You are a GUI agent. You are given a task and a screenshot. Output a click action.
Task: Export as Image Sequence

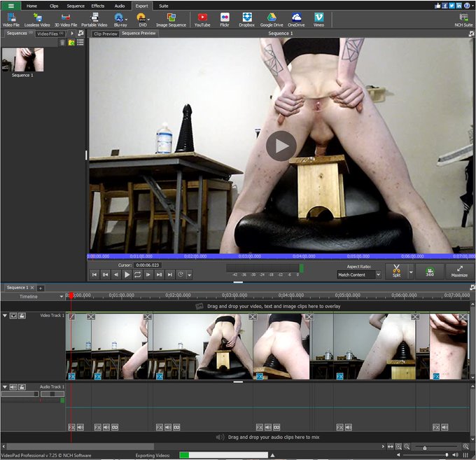point(171,20)
